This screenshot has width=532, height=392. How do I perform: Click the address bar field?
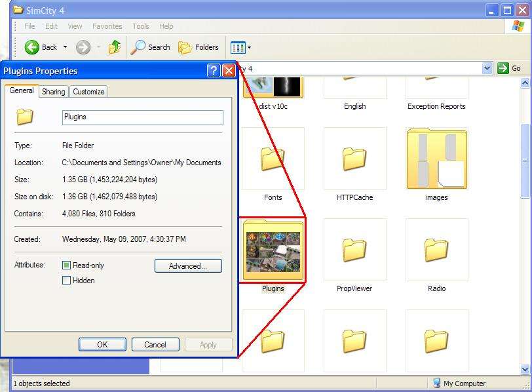360,69
